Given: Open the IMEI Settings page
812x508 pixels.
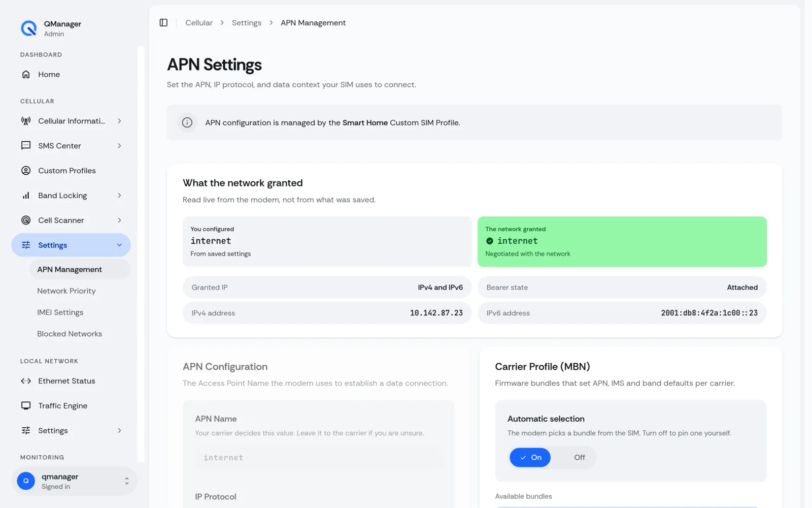Looking at the screenshot, I should coord(60,312).
